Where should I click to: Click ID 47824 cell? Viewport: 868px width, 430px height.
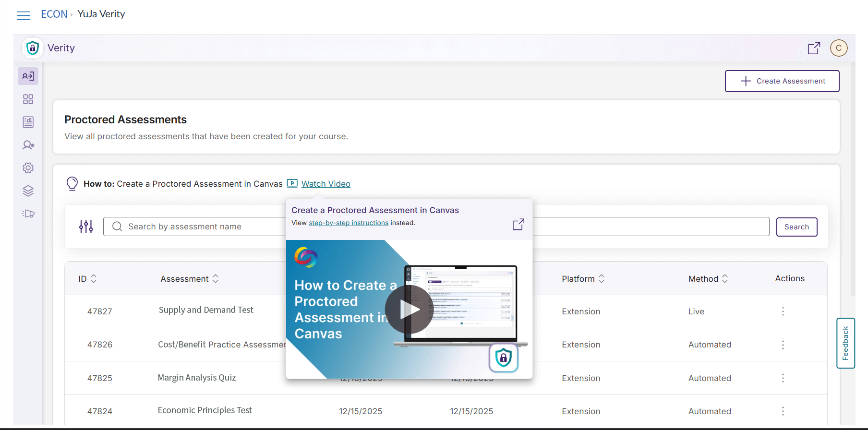click(100, 411)
